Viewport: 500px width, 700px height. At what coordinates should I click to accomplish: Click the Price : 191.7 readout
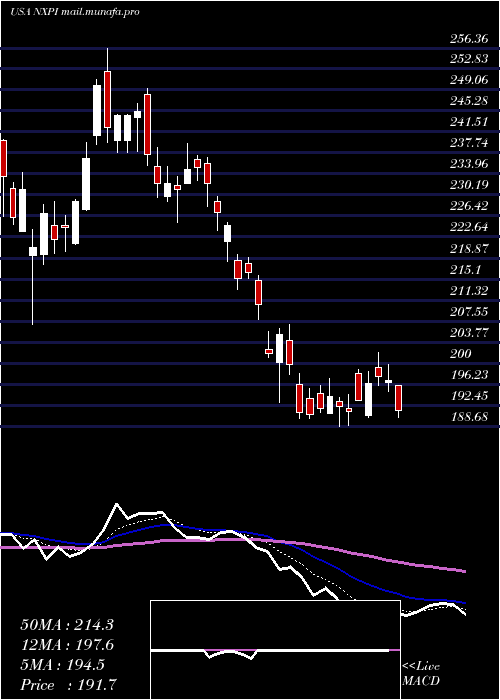67,685
